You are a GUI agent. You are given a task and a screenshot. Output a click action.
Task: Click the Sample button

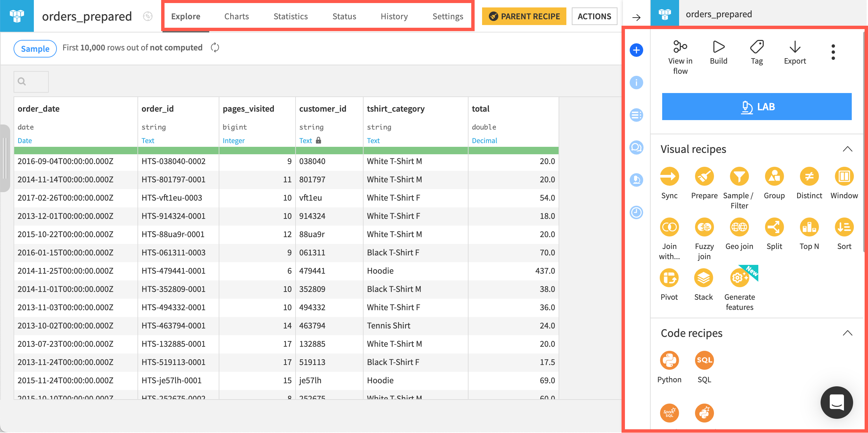click(35, 49)
